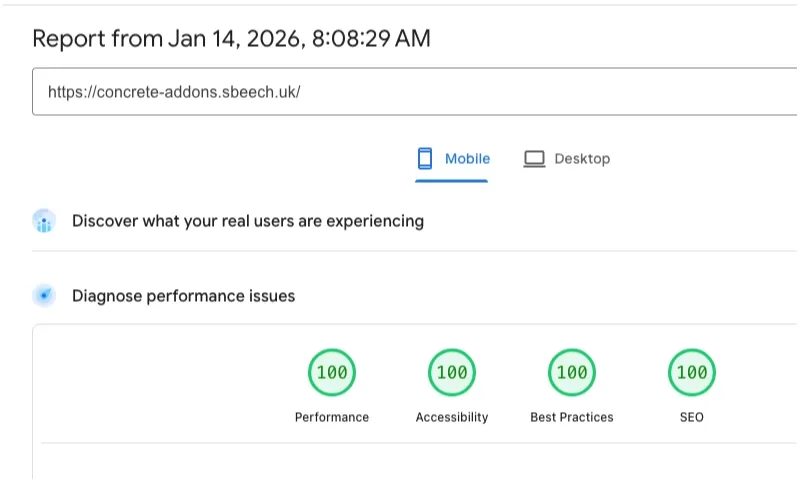Open Discover what your real users are experiencing
Viewport: 800px width, 480px height.
pos(248,221)
